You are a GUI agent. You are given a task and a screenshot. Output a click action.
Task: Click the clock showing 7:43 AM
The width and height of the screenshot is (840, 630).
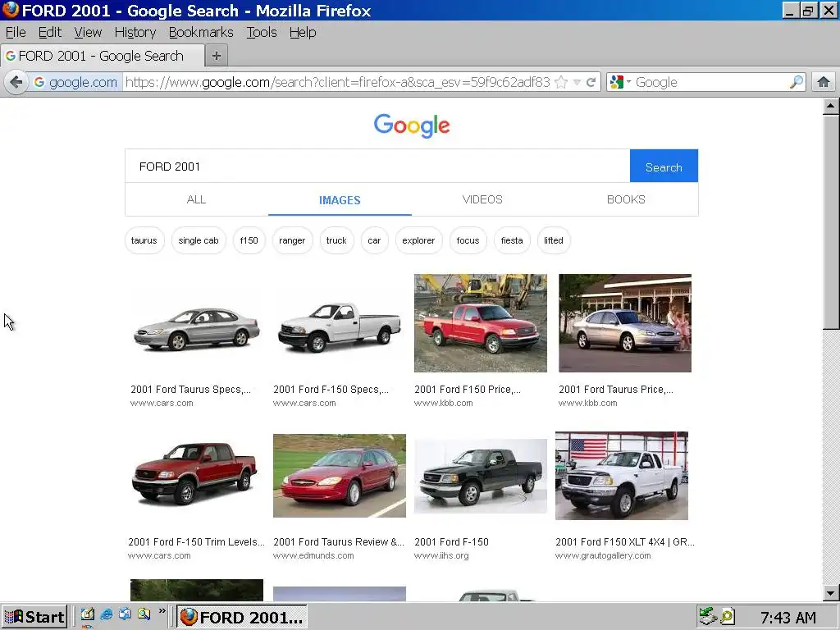(x=788, y=617)
